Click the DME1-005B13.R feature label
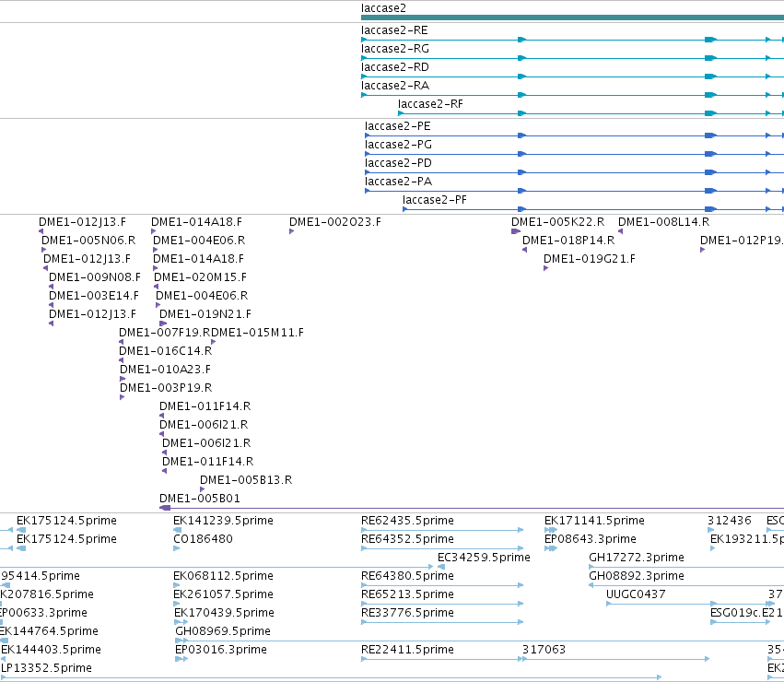 coord(246,481)
